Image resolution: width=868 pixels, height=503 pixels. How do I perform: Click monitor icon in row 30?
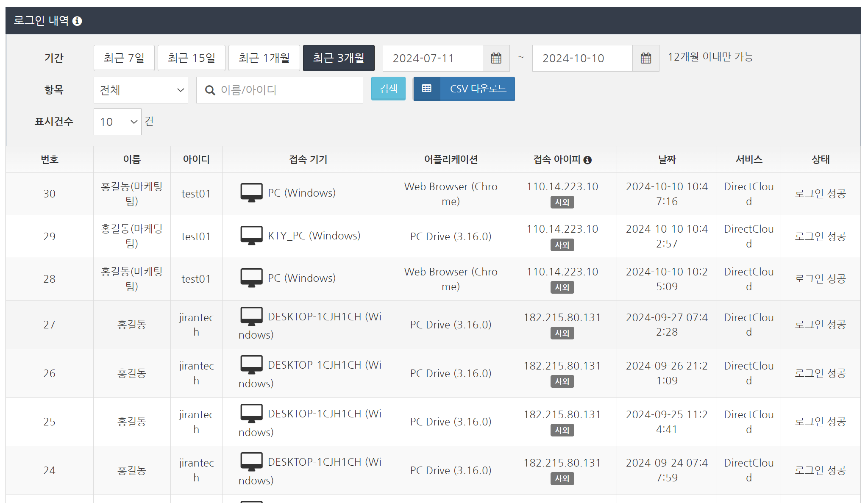pyautogui.click(x=251, y=193)
